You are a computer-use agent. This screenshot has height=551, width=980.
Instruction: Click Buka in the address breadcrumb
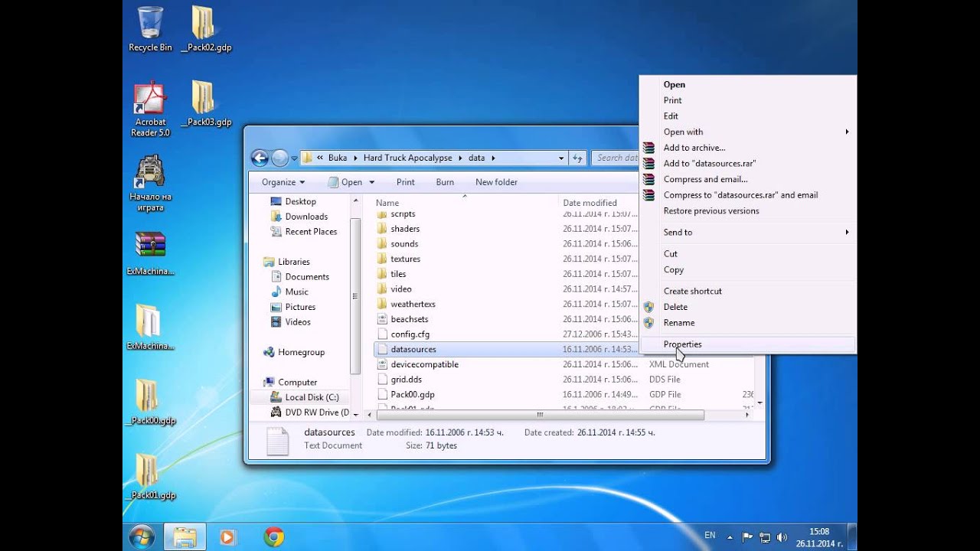[x=338, y=158]
